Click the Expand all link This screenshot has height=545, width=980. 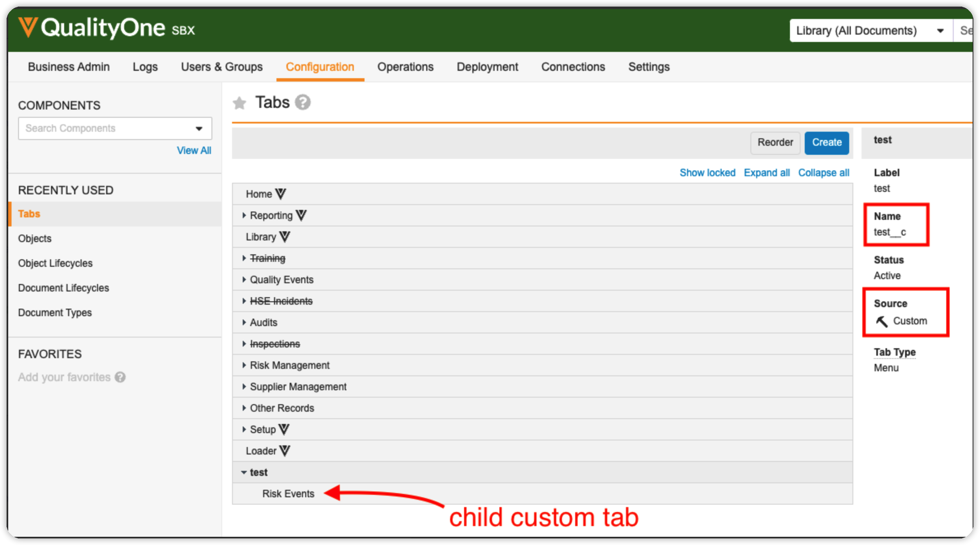point(766,172)
